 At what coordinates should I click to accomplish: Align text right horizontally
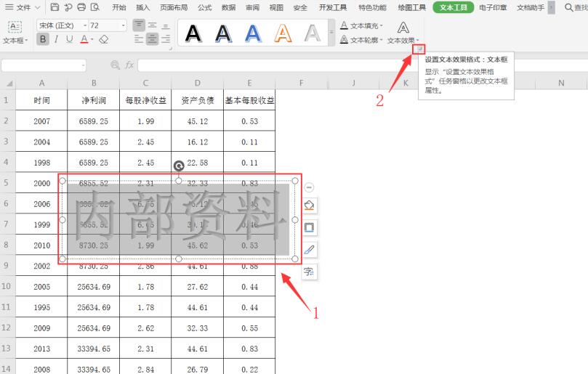(x=166, y=39)
